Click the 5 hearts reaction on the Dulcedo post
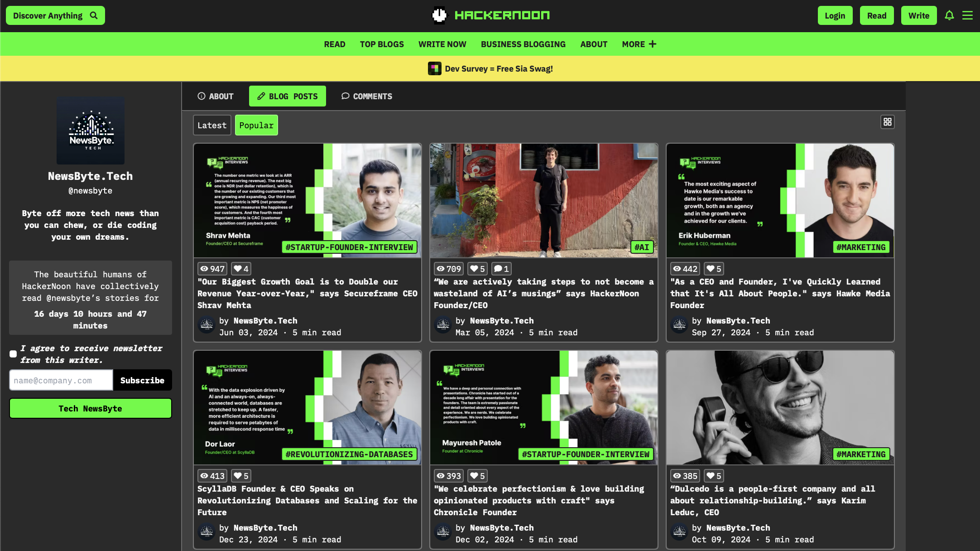The height and width of the screenshot is (551, 980). (x=714, y=476)
